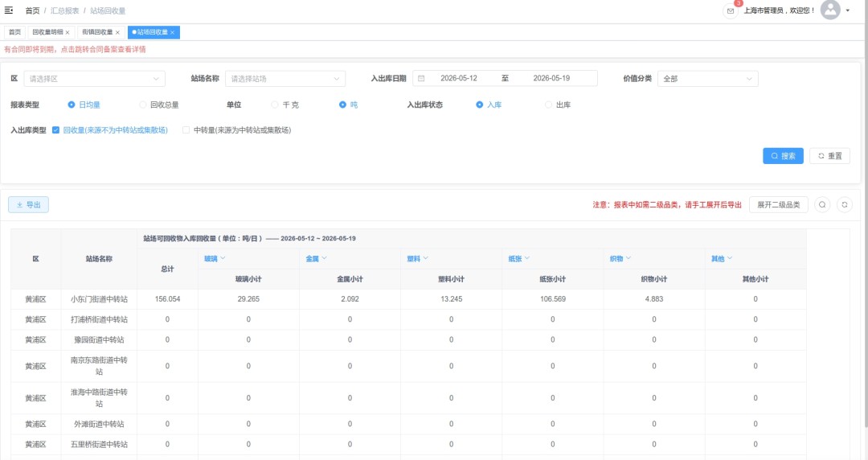This screenshot has width=868, height=460.
Task: Click the 导出 export button
Action: pyautogui.click(x=28, y=204)
